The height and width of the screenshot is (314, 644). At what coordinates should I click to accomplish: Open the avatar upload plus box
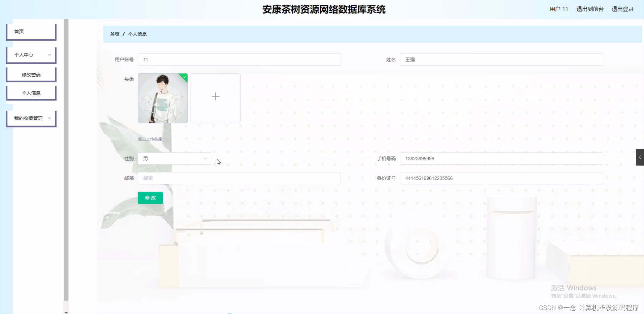coord(216,98)
